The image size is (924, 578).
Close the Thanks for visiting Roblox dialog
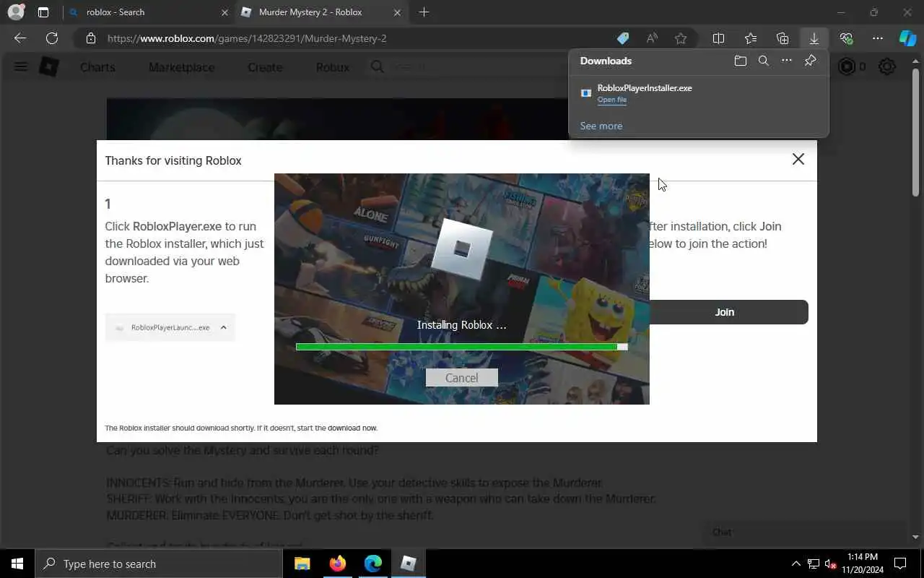[x=798, y=159]
